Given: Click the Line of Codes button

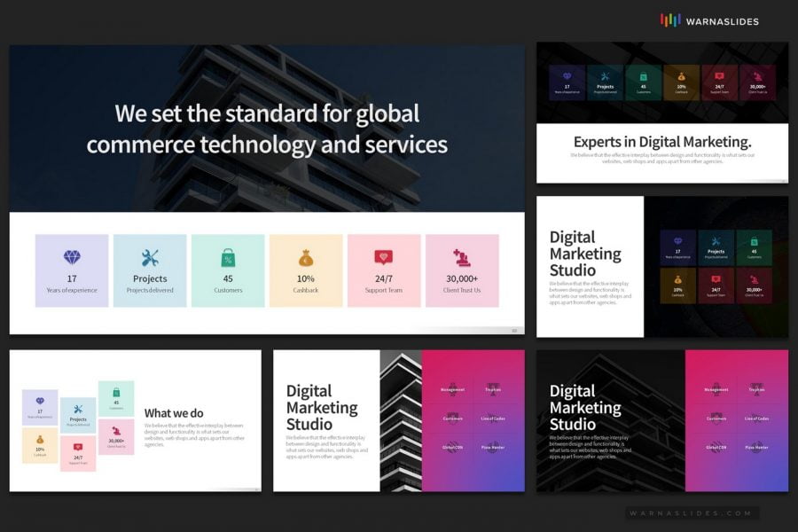Looking at the screenshot, I should pos(756,417).
